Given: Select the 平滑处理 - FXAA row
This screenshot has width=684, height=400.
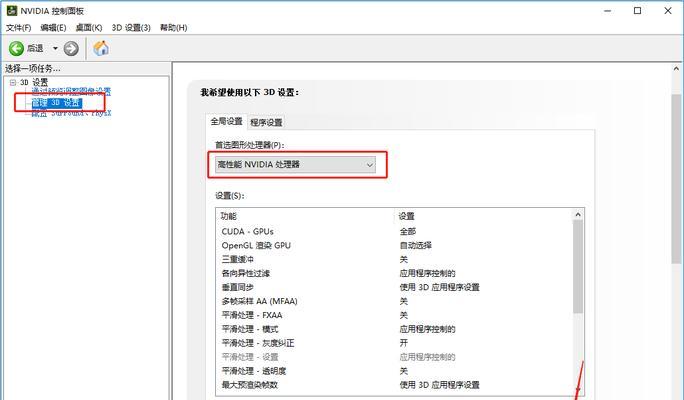Looking at the screenshot, I should coord(394,315).
